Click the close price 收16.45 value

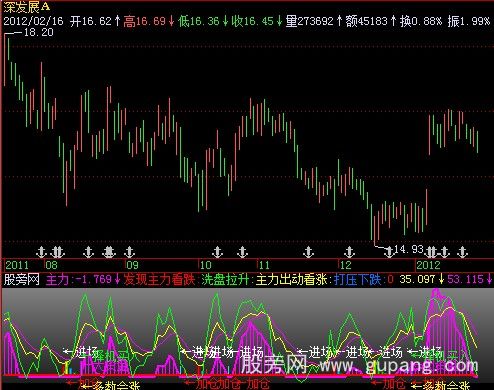tap(257, 21)
